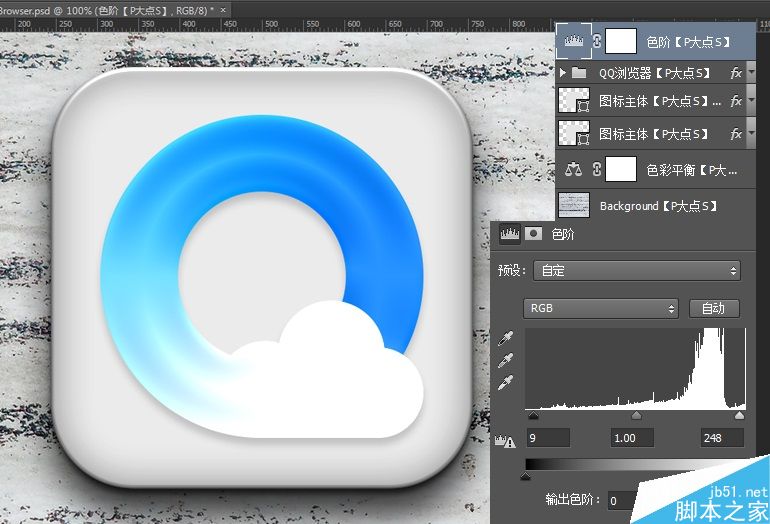Click the link icon on the 色彩平衡 layer
The height and width of the screenshot is (524, 770).
point(597,169)
